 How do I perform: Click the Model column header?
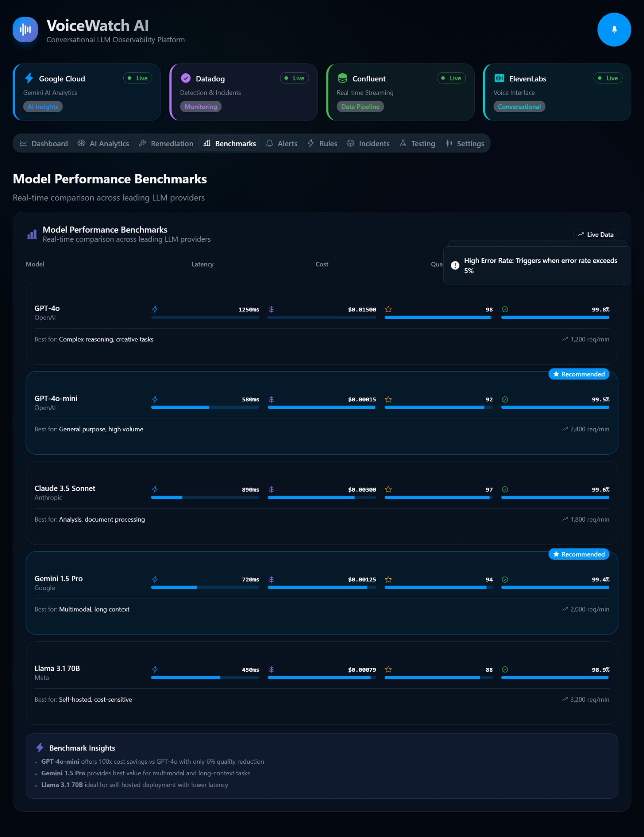[35, 264]
